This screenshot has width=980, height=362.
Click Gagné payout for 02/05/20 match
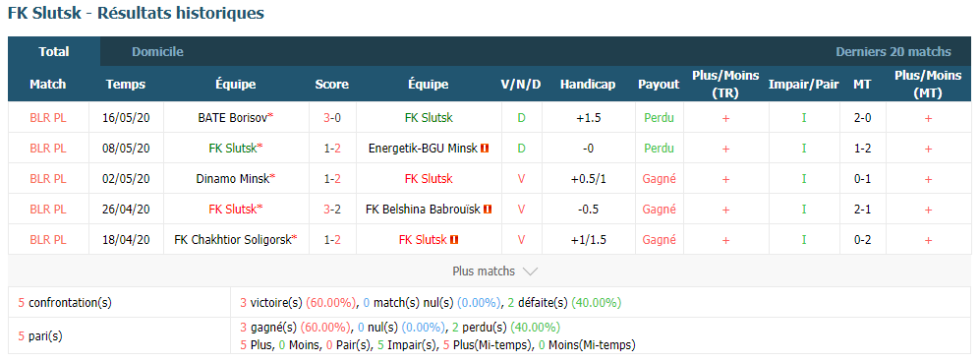point(659,179)
